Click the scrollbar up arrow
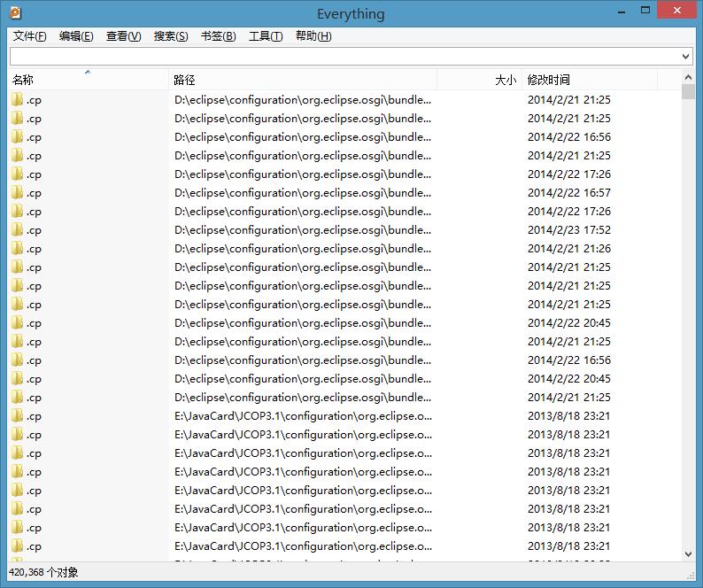The width and height of the screenshot is (703, 588). coord(689,79)
